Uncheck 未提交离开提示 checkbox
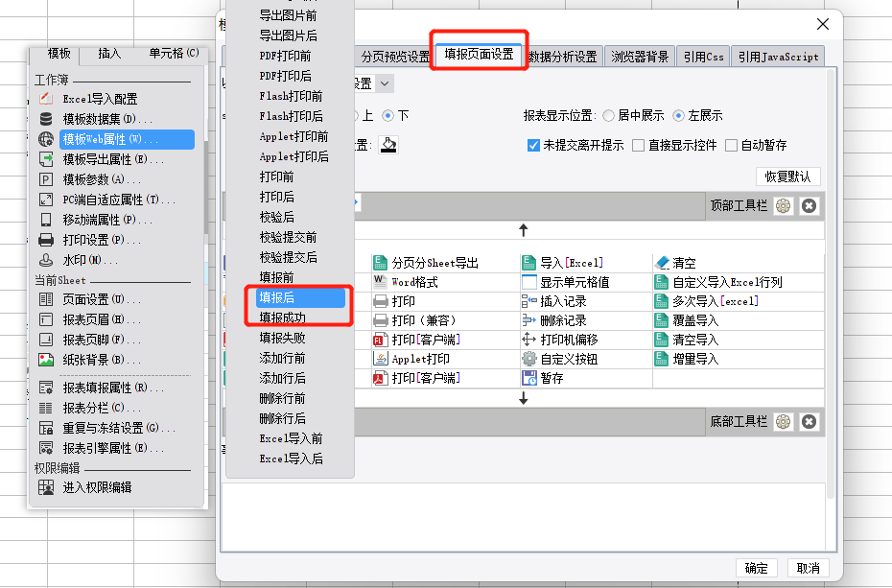 (533, 146)
